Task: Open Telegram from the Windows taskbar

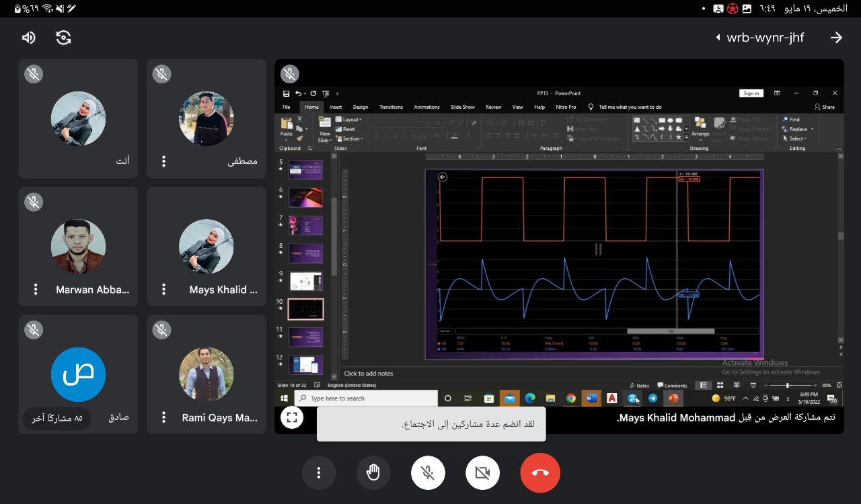Action: pyautogui.click(x=652, y=398)
